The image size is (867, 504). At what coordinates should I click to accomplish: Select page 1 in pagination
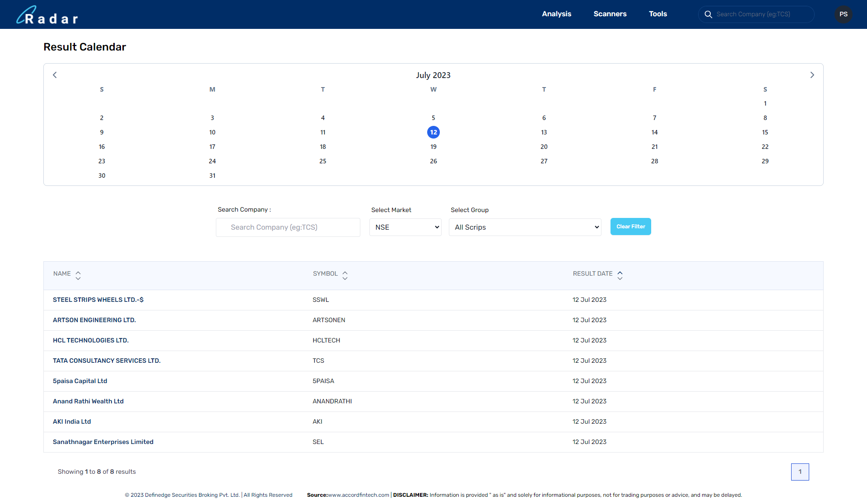click(800, 472)
